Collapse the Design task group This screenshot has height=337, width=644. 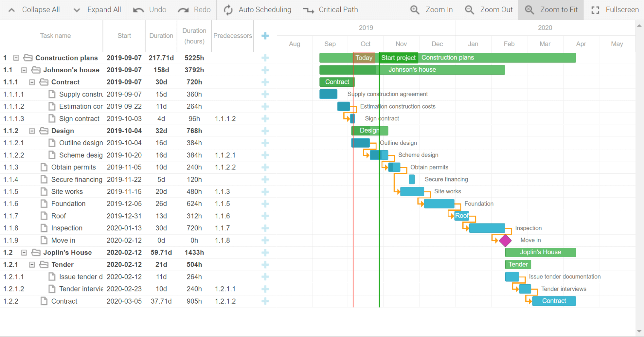coord(32,131)
